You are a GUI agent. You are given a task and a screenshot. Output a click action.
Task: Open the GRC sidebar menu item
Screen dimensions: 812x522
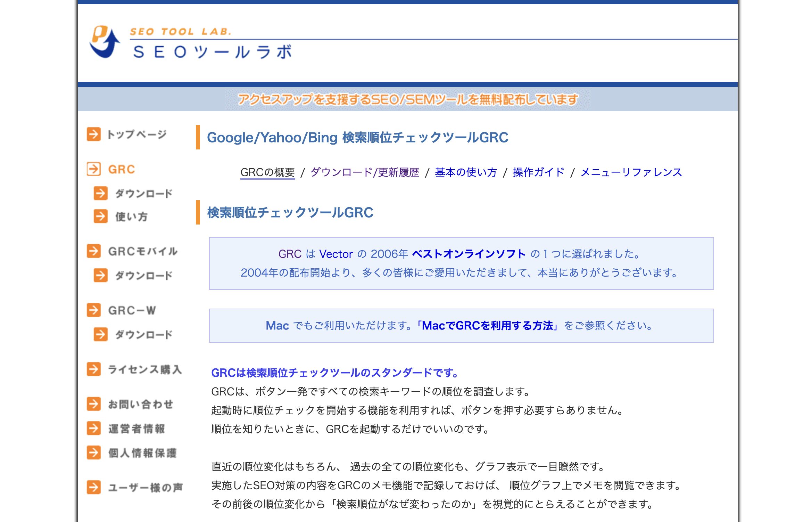click(x=122, y=169)
